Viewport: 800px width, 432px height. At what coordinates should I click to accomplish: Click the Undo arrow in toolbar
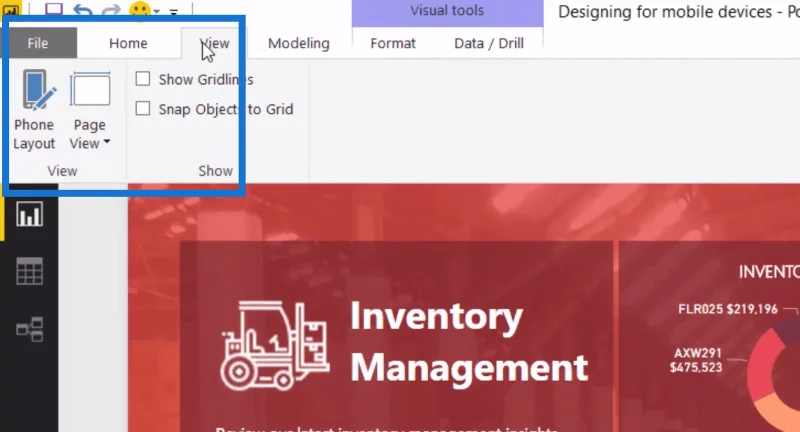tap(83, 10)
